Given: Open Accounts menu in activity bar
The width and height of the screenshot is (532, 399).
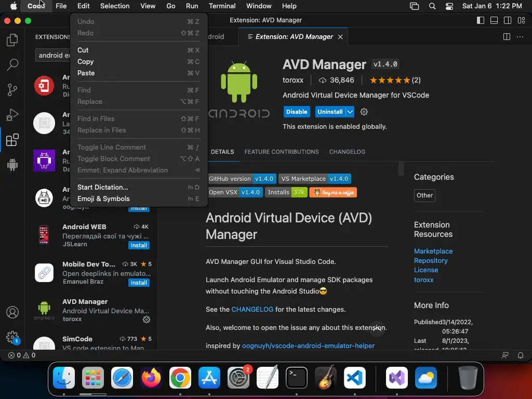Looking at the screenshot, I should [x=12, y=312].
